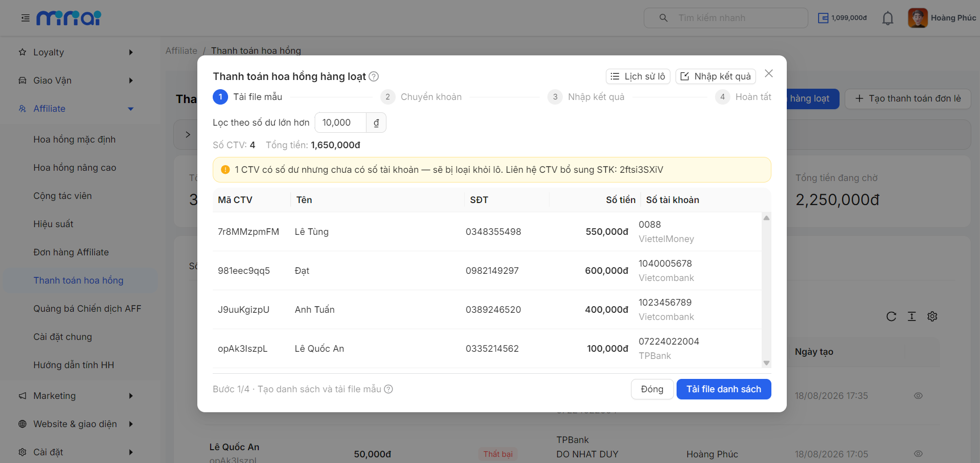The height and width of the screenshot is (463, 980).
Task: Go to Đơn hàng Affiliate
Action: (x=71, y=252)
